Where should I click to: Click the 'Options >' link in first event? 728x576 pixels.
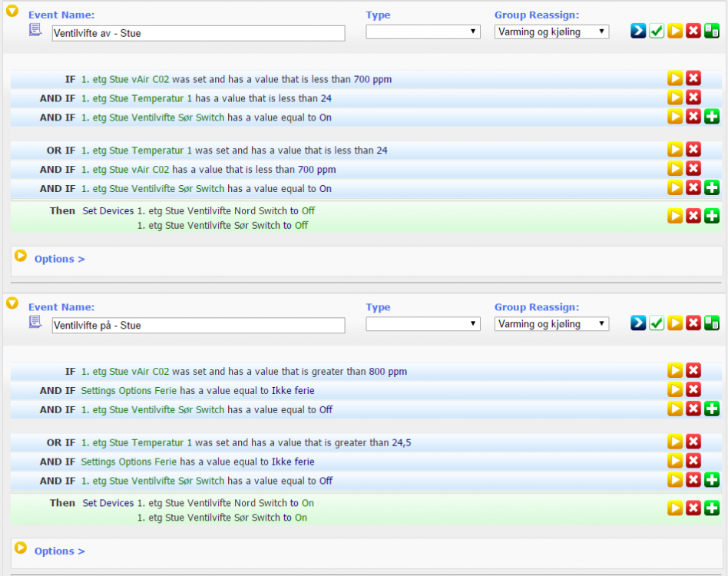pos(59,259)
